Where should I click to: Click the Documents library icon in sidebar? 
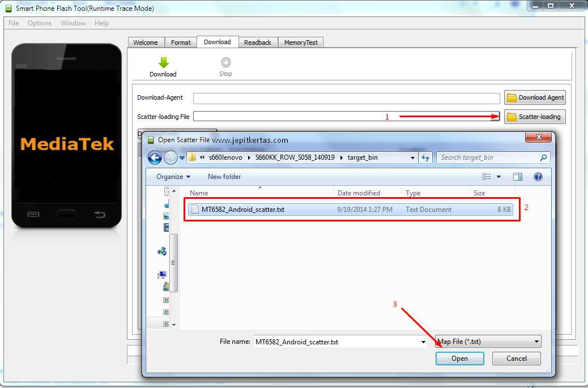[167, 191]
